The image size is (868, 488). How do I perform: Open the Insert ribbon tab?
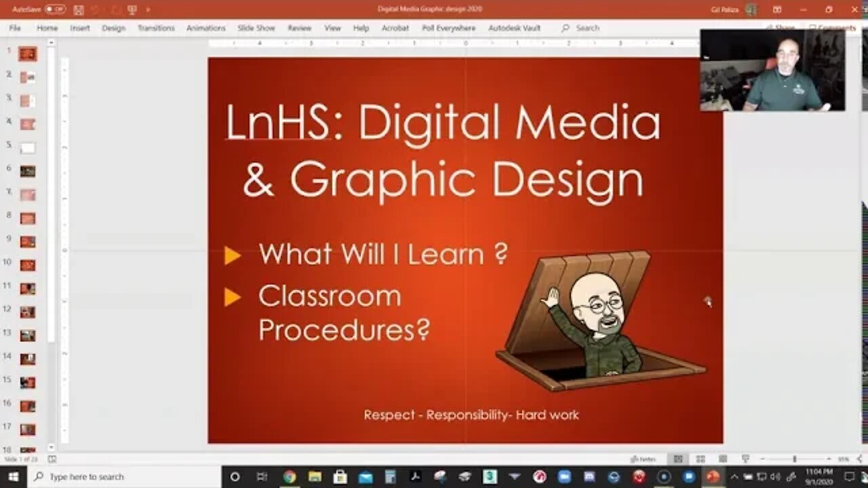tap(80, 28)
